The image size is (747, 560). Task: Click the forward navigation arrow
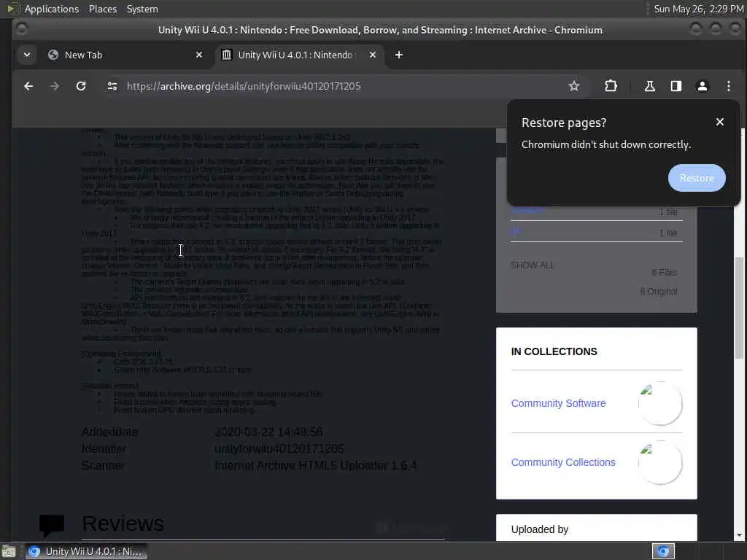coord(54,86)
